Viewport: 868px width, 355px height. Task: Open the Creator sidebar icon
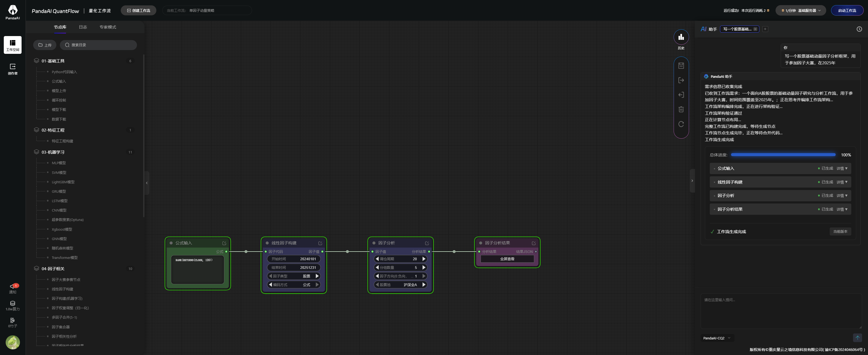[x=12, y=69]
